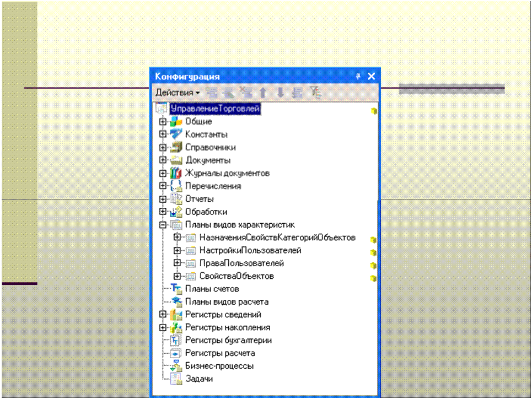Click the filter toolbar icon
The image size is (532, 399).
pyautogui.click(x=315, y=92)
